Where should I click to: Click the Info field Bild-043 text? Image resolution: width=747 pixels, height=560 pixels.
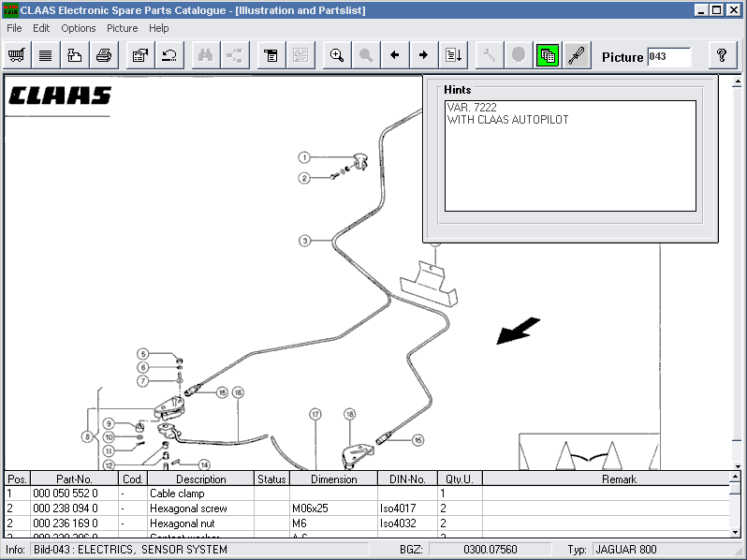130,550
